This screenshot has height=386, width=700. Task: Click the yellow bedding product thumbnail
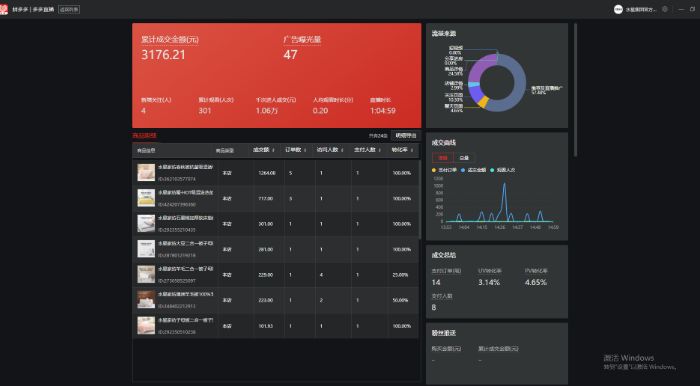pos(146,198)
